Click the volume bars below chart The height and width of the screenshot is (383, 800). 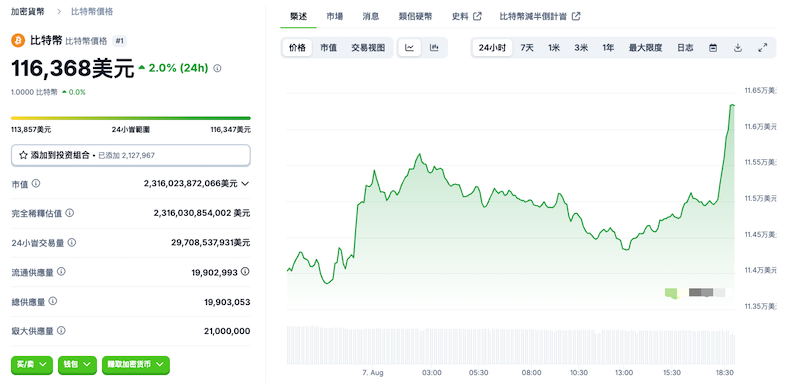click(x=511, y=345)
